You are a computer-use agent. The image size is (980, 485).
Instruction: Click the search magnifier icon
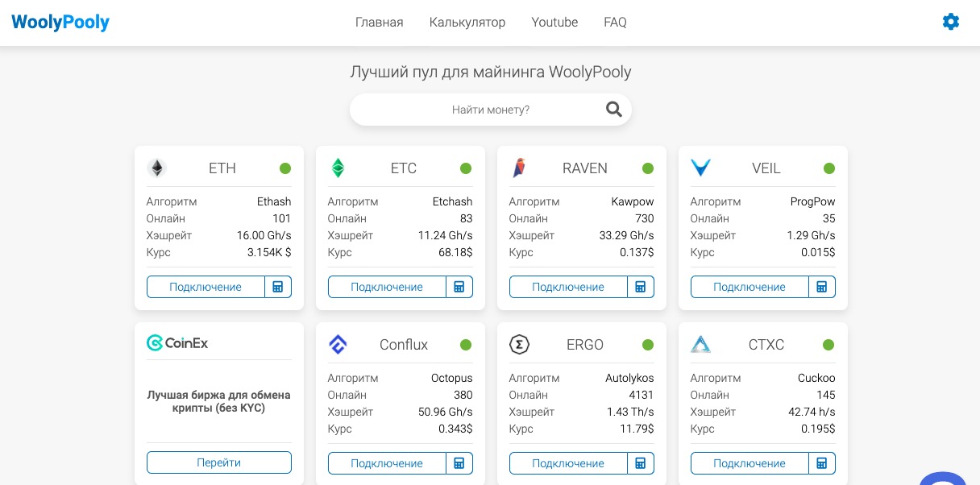point(614,110)
